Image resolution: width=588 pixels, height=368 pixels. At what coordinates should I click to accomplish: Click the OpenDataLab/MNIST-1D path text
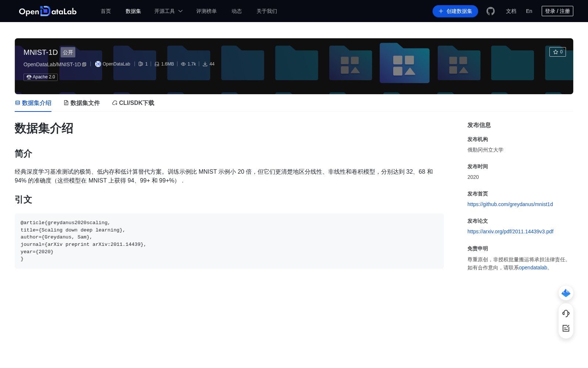point(52,64)
